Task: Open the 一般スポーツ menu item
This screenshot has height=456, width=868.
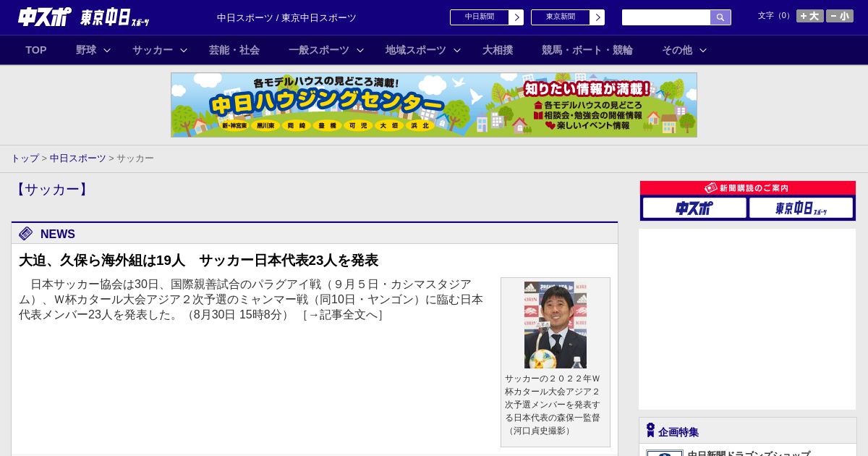Action: [x=319, y=50]
